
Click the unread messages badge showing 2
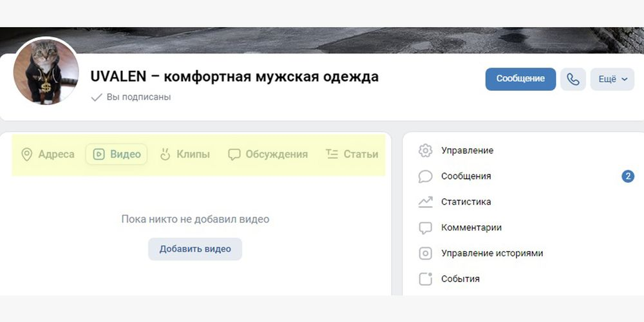click(627, 176)
